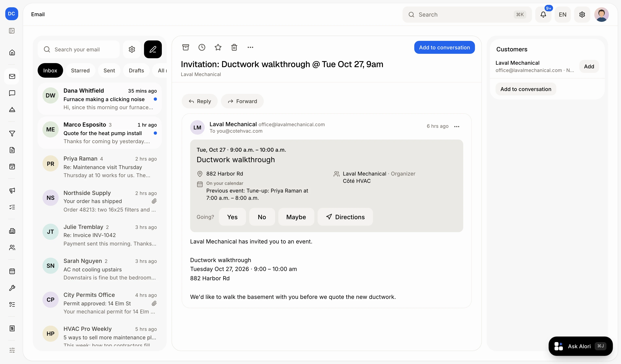This screenshot has height=364, width=621.
Task: Click the 882 Harbor Rd location text
Action: [225, 174]
